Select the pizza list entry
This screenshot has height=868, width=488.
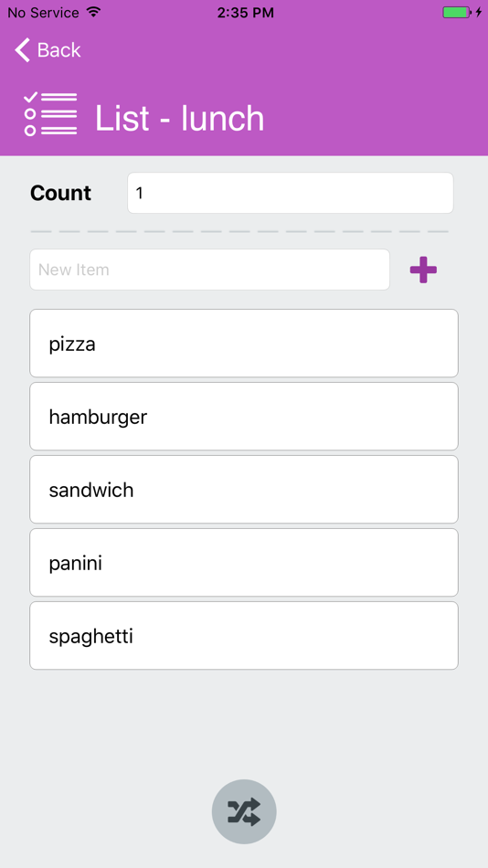pos(244,344)
